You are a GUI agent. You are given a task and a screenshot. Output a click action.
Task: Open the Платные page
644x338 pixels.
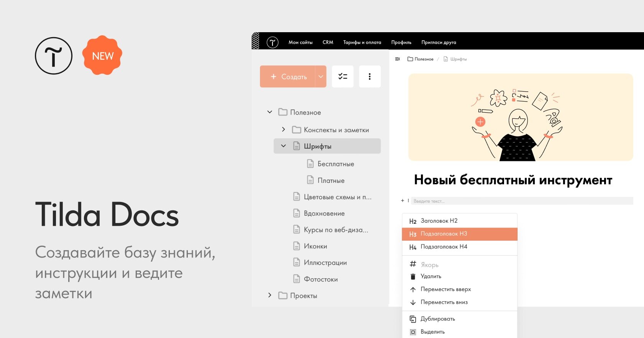(x=331, y=180)
